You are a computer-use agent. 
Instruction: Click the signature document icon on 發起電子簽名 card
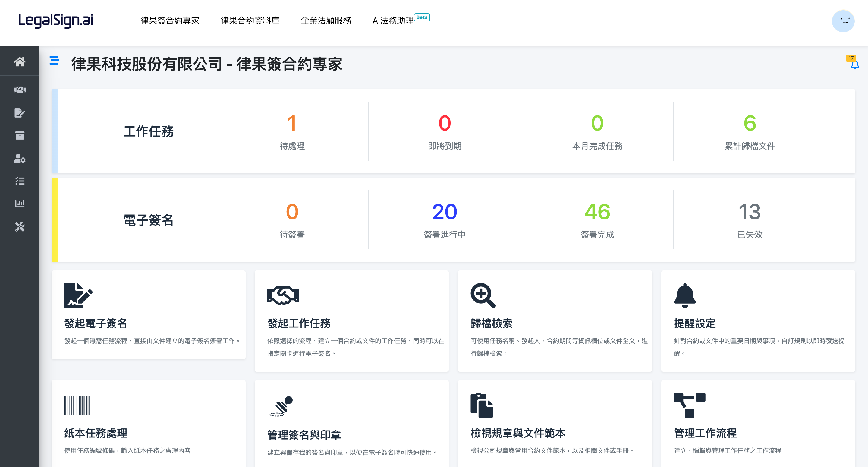point(78,295)
